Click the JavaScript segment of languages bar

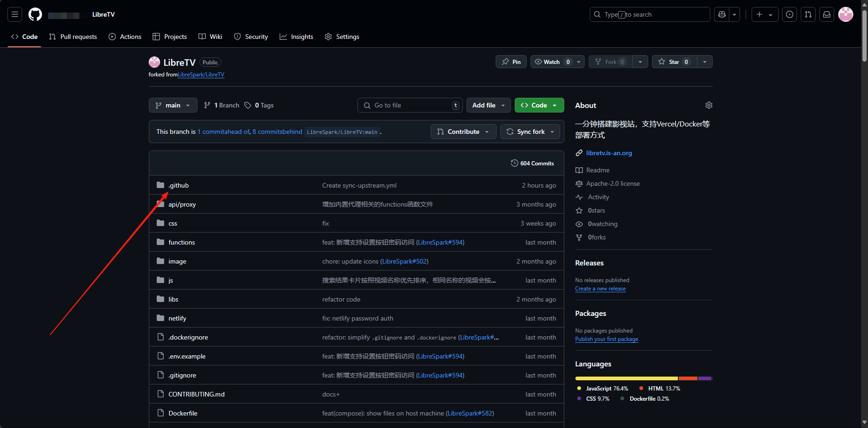(626, 378)
